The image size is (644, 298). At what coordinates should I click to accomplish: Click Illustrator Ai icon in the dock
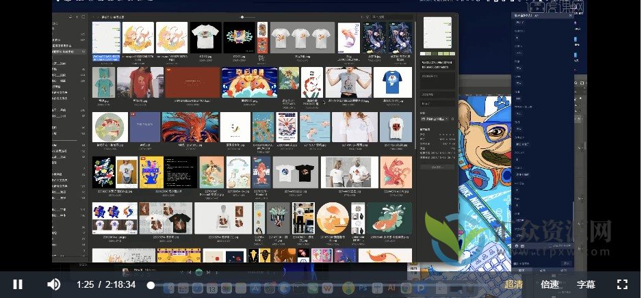click(391, 288)
